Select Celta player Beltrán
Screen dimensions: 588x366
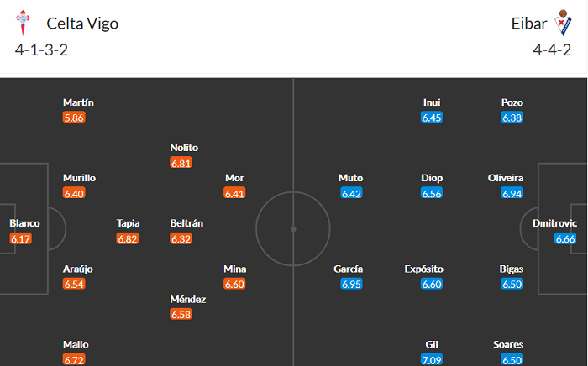pyautogui.click(x=186, y=223)
